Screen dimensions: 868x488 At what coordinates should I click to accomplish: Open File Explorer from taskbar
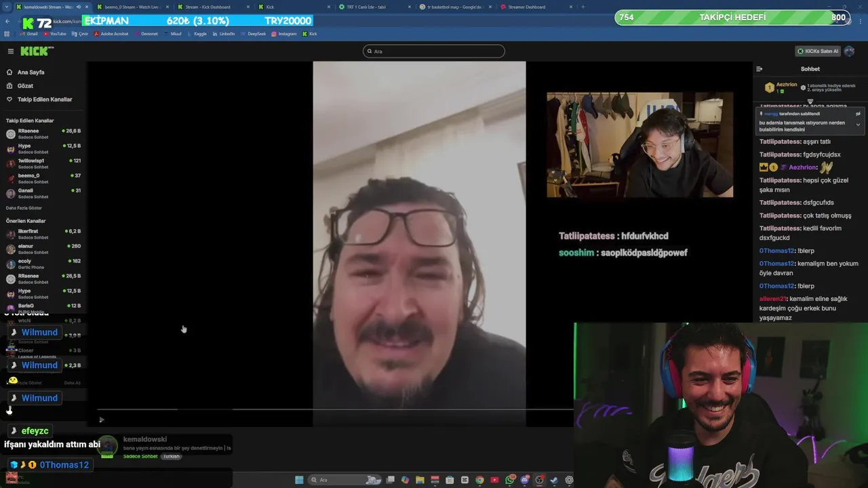pyautogui.click(x=420, y=480)
